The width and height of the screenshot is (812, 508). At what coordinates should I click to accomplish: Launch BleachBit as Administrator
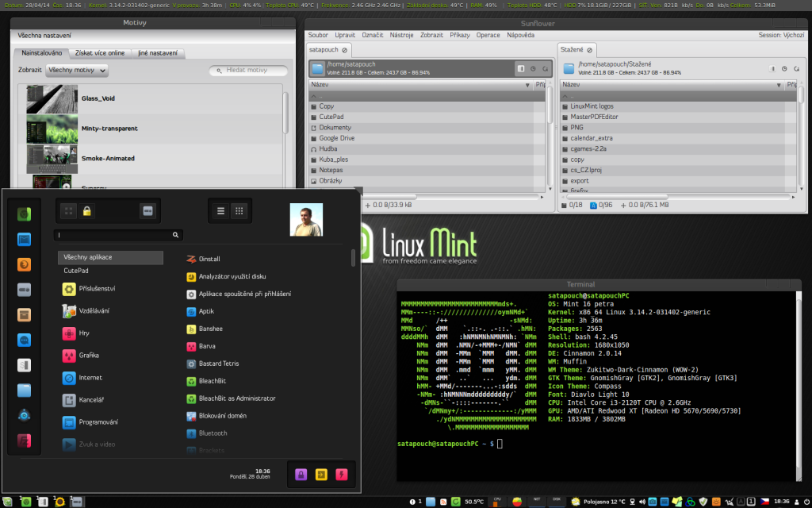pyautogui.click(x=231, y=398)
